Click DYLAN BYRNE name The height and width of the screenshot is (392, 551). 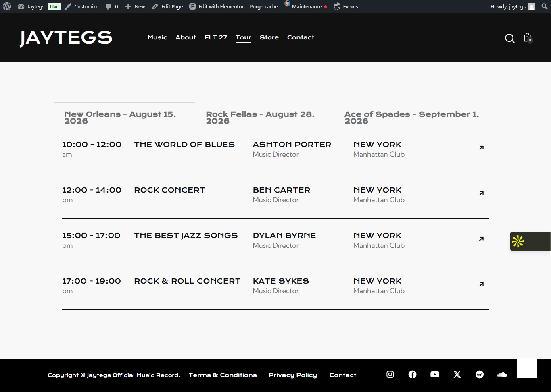click(x=284, y=235)
